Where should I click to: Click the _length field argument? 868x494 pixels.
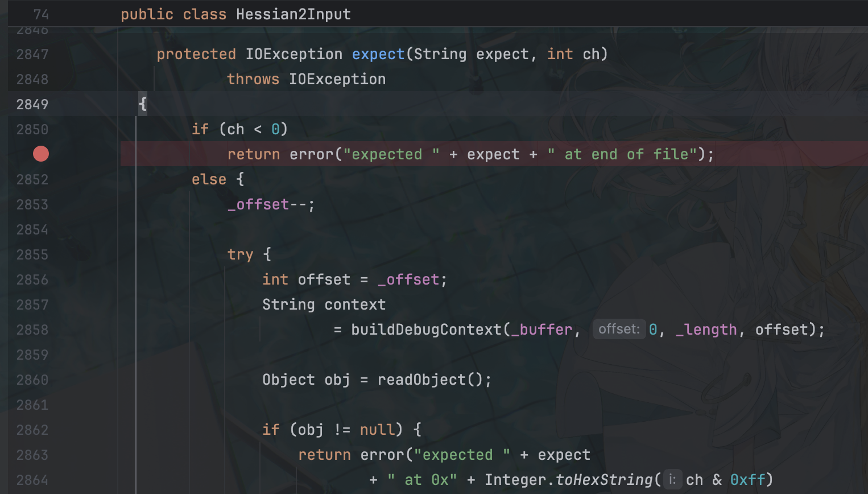point(706,330)
